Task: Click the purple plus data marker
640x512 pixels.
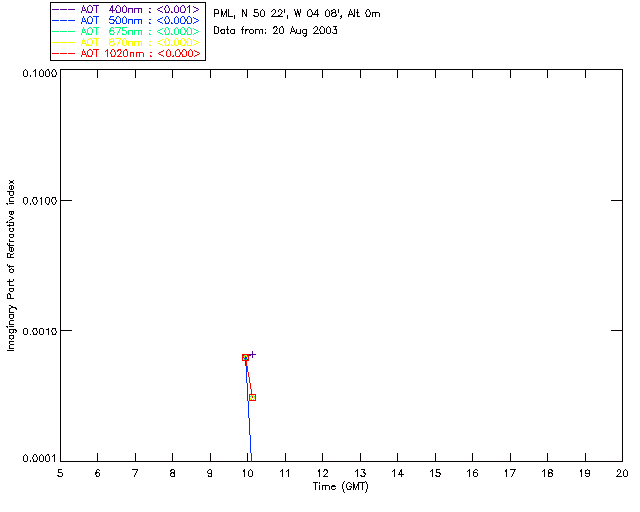Action: 253,354
